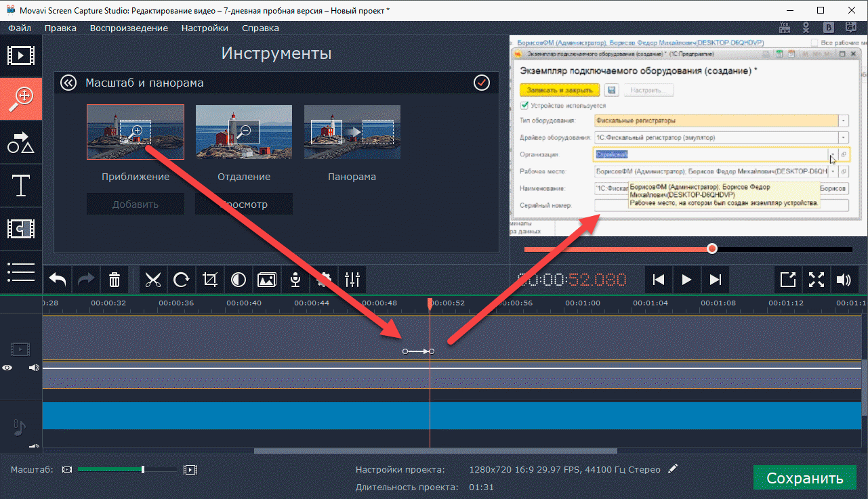Expand more tools list in sidebar
The height and width of the screenshot is (499, 868).
pos(20,272)
